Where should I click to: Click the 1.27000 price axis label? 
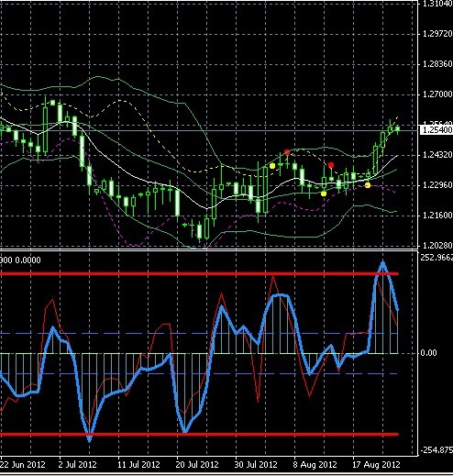[437, 94]
